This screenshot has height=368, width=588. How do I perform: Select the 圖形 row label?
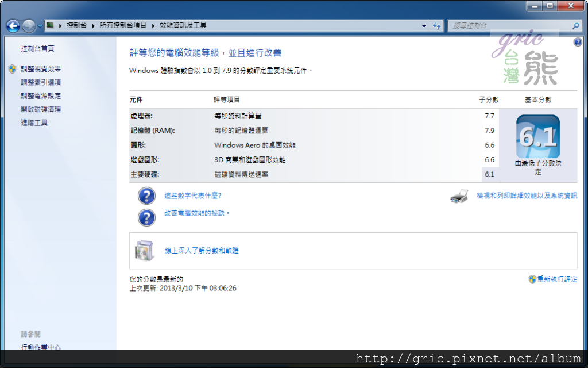click(x=138, y=145)
